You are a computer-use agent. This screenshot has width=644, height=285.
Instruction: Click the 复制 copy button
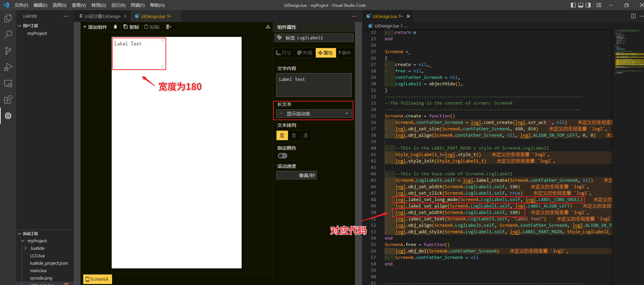pyautogui.click(x=131, y=27)
